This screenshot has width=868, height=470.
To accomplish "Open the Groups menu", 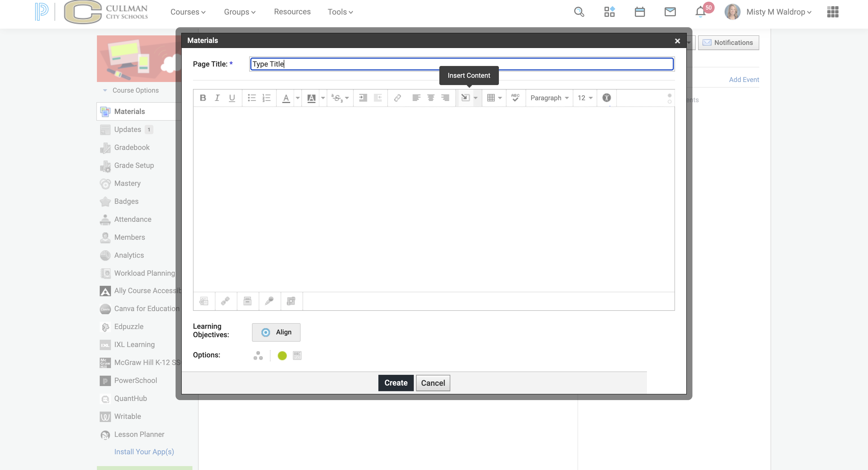I will tap(240, 12).
